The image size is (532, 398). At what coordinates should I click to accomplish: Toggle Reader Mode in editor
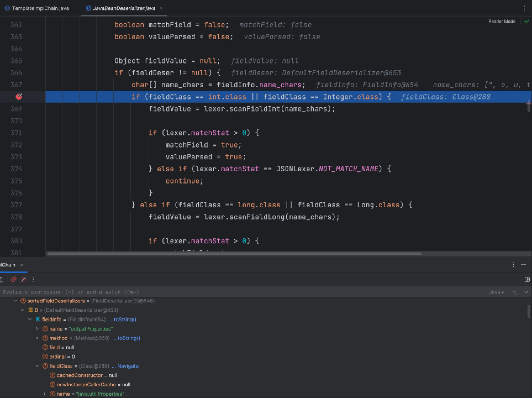[x=502, y=21]
